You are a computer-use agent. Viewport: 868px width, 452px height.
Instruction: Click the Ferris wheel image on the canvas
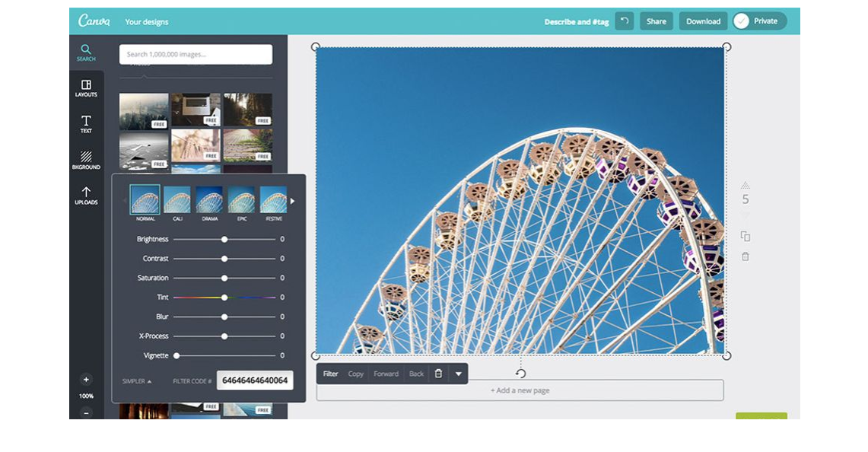click(520, 200)
